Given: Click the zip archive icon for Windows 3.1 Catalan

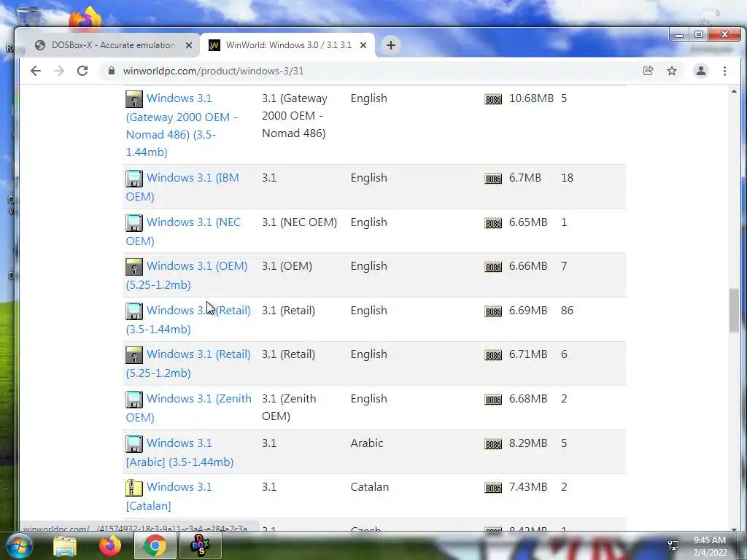Looking at the screenshot, I should 134,488.
